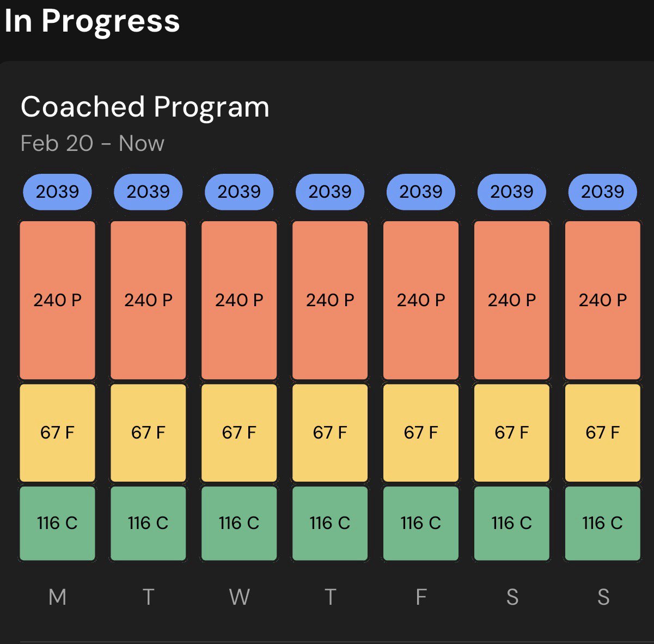Viewport: 654px width, 644px height.
Task: Open Thursday's 240 P protein block
Action: pos(330,300)
